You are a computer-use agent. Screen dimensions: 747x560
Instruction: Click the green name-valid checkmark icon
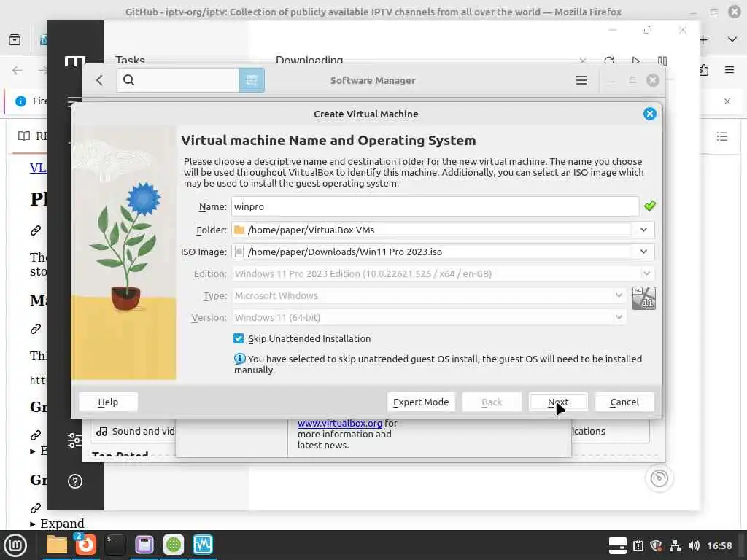pos(649,206)
